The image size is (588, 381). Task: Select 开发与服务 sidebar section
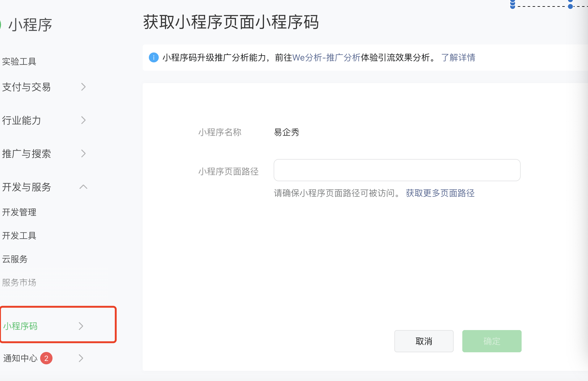point(26,187)
